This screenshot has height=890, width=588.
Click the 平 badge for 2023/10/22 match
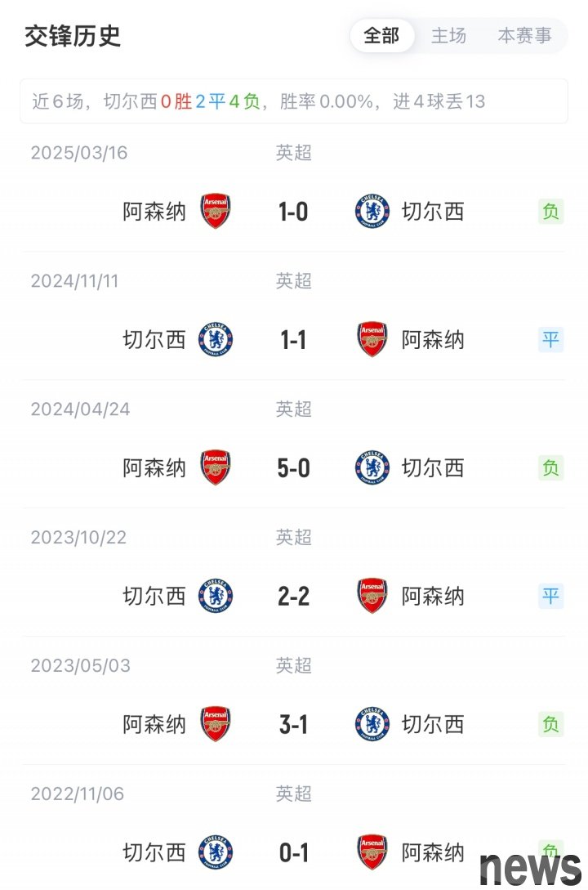coord(551,596)
